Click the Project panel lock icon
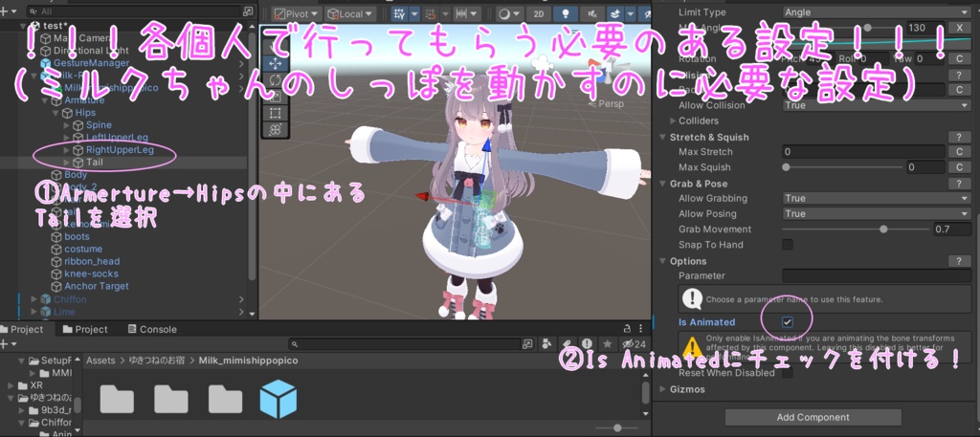 click(627, 329)
